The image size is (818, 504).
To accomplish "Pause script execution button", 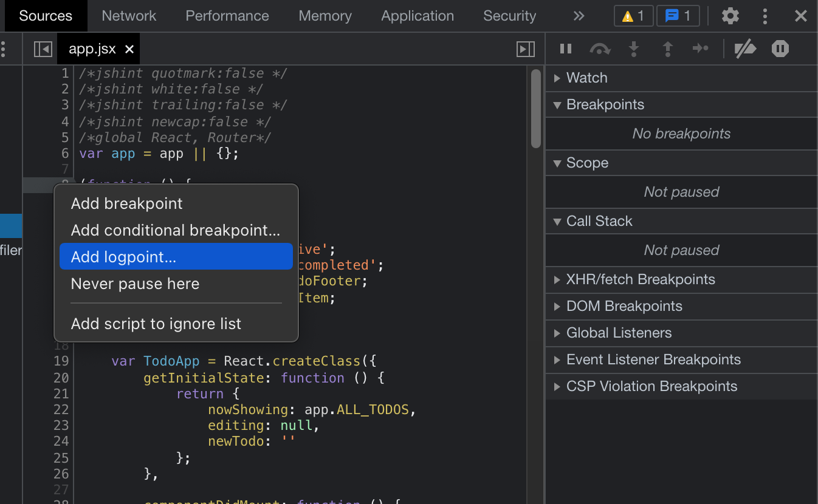I will [566, 49].
